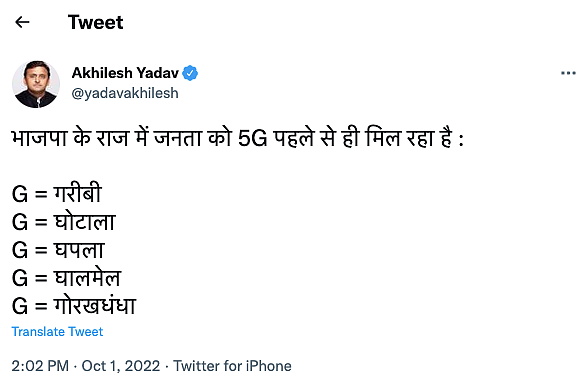This screenshot has height=383, width=588.
Task: Click the line G = गोरखधंधा
Action: point(74,305)
